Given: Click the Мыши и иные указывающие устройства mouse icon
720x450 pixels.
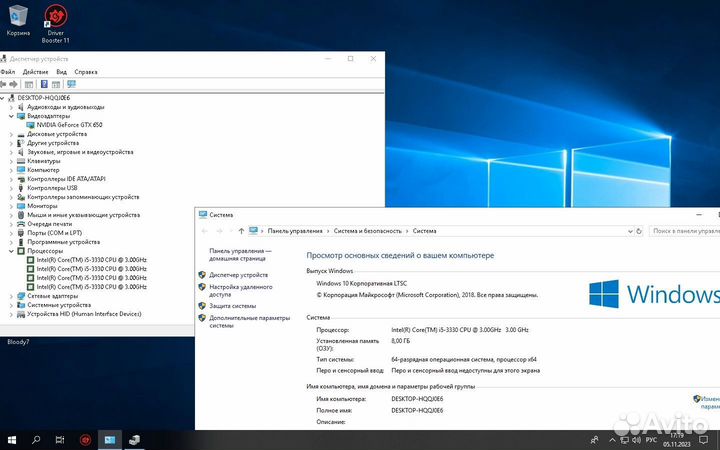Looking at the screenshot, I should pos(21,215).
